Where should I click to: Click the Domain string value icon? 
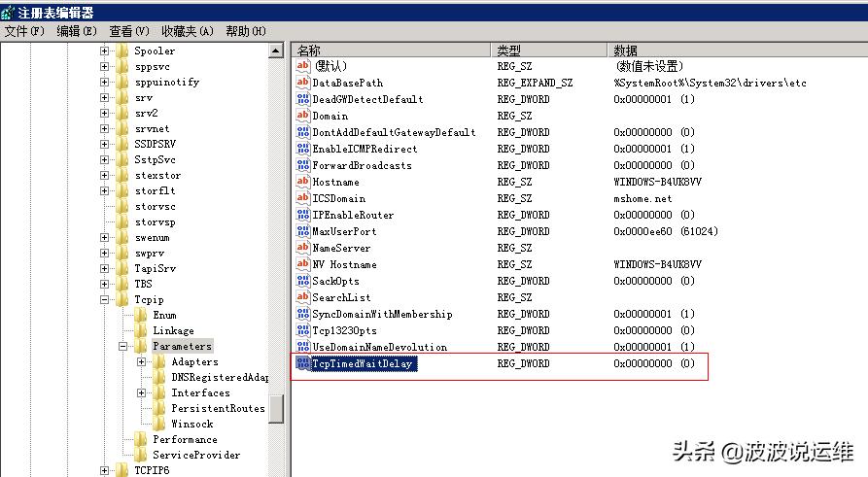[303, 116]
